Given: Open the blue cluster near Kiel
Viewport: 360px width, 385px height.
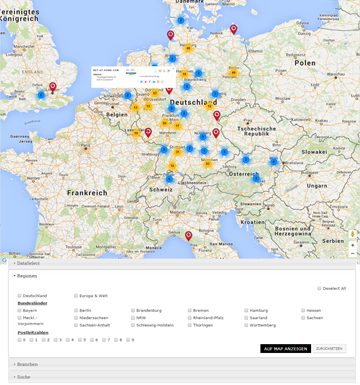Looking at the screenshot, I should click(x=181, y=21).
